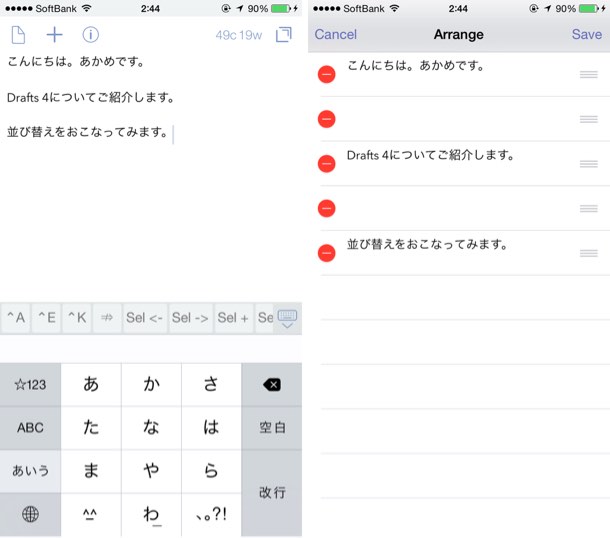Viewport: 610px width, 538px height.
Task: Tap the ま kana key
Action: pos(91,471)
